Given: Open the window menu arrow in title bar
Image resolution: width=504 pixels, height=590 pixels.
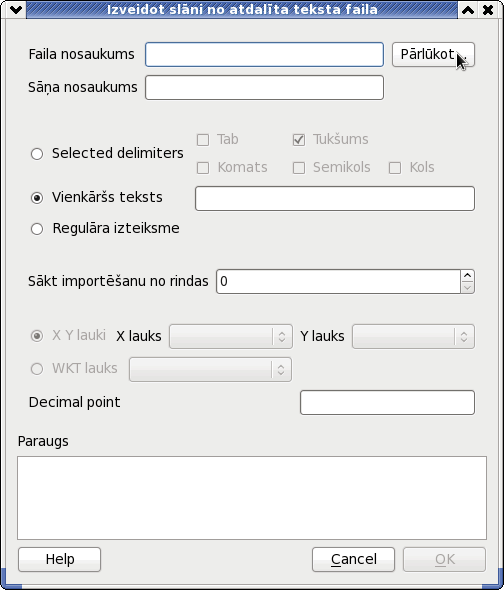Looking at the screenshot, I should 16,10.
